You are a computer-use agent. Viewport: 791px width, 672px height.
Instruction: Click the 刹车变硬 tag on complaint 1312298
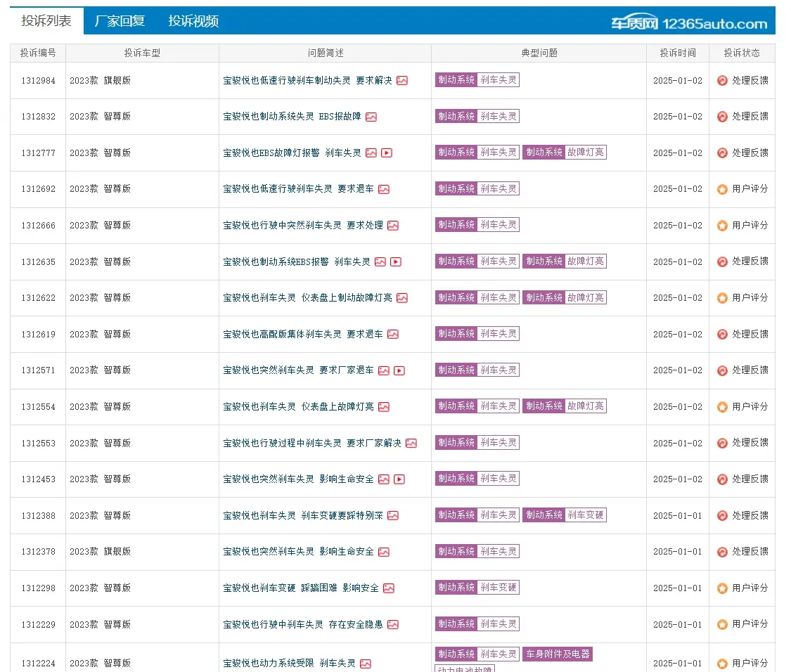pos(498,588)
